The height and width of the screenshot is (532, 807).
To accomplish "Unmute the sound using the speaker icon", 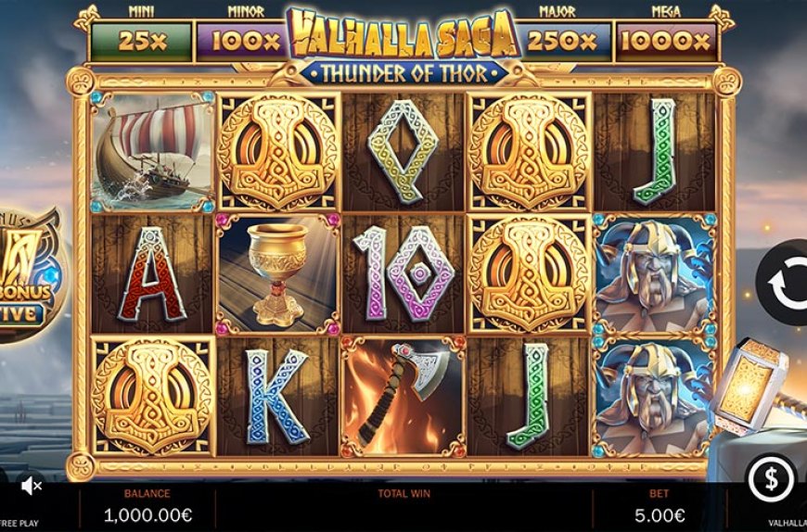I will point(32,485).
